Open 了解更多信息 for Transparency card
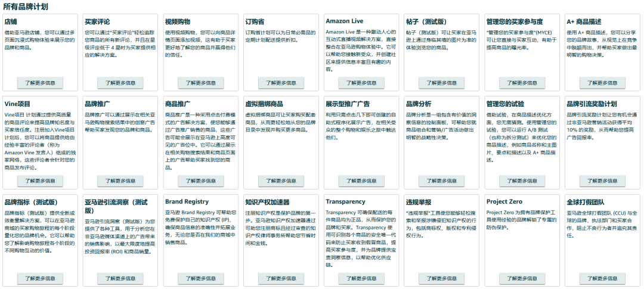644x289 pixels. click(x=361, y=278)
